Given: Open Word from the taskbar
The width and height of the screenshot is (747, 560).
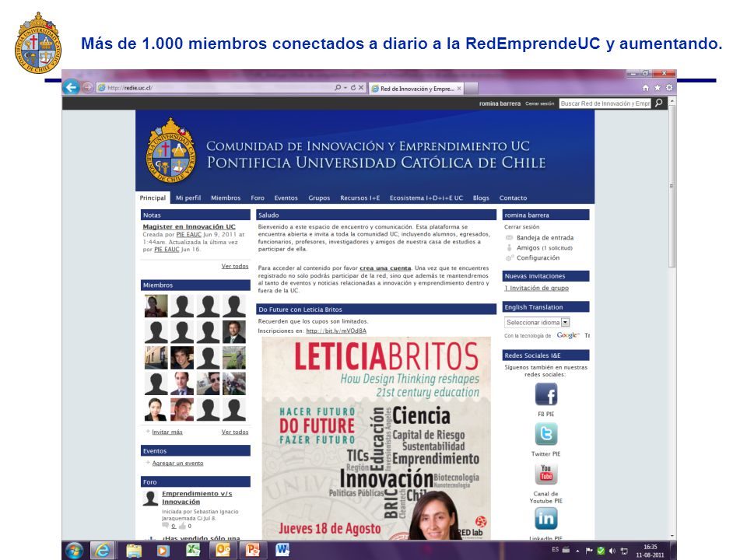Looking at the screenshot, I should coord(282,550).
